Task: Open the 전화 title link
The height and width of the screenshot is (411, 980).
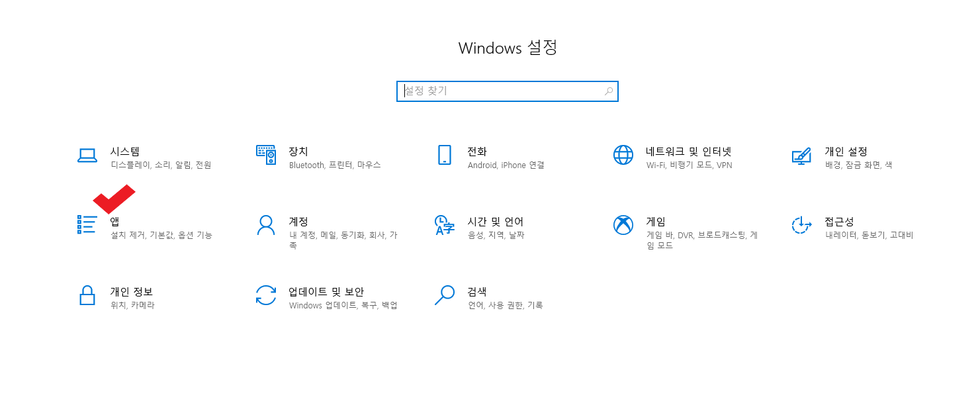Action: tap(477, 152)
